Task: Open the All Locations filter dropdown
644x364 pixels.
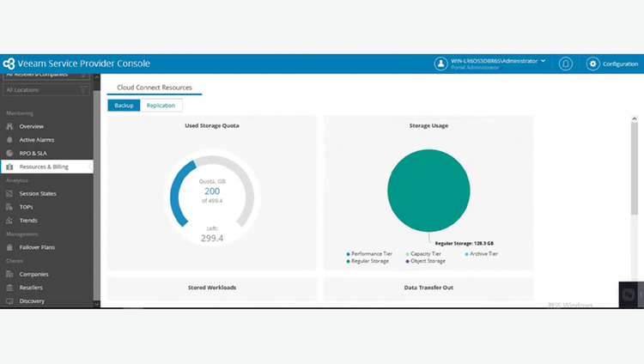Action: [46, 89]
